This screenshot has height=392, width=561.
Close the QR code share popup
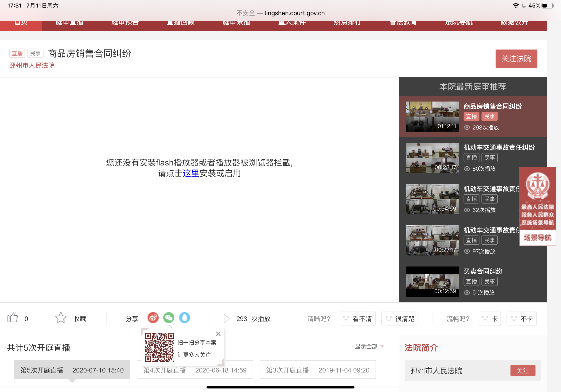tap(218, 334)
